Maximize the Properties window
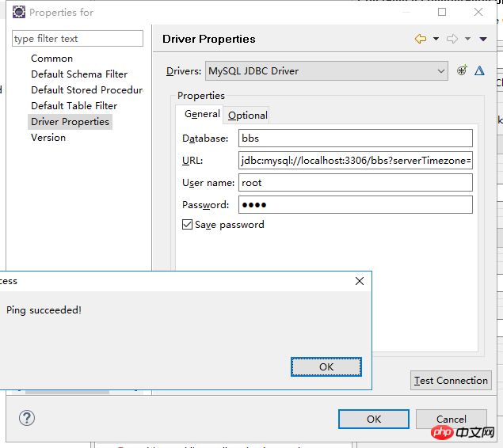The image size is (503, 448). click(x=442, y=12)
